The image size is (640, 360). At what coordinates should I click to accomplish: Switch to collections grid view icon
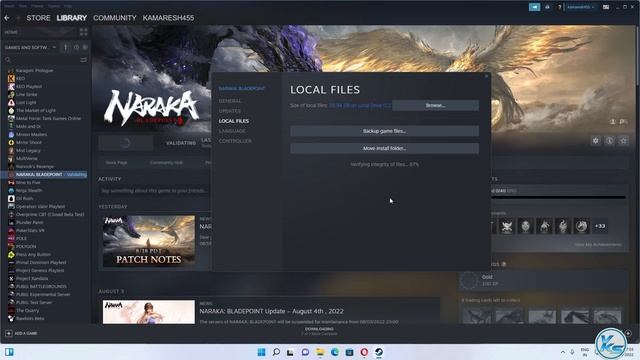pos(84,32)
